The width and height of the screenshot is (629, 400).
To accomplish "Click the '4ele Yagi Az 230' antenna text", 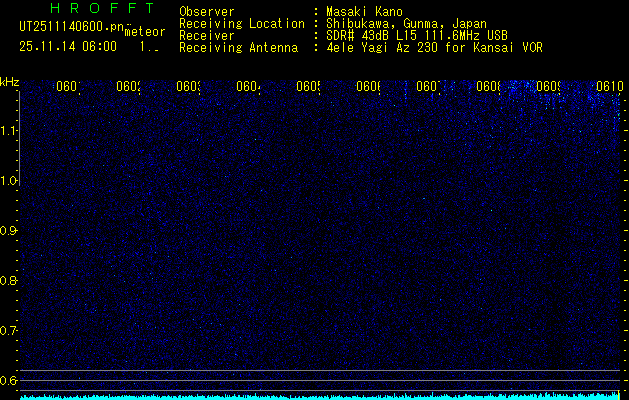I will (x=434, y=48).
